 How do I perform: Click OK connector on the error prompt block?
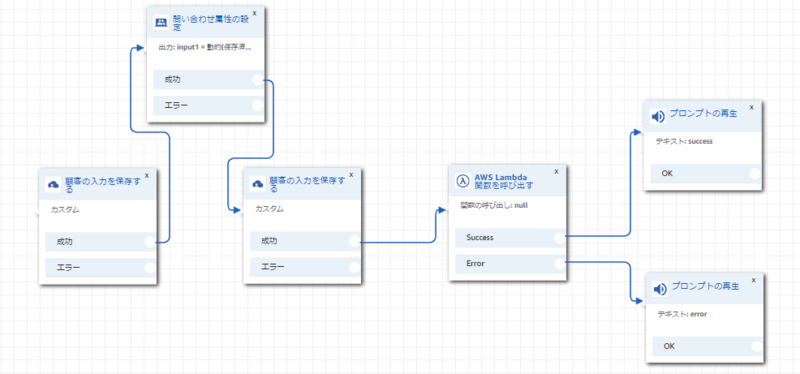pos(756,346)
